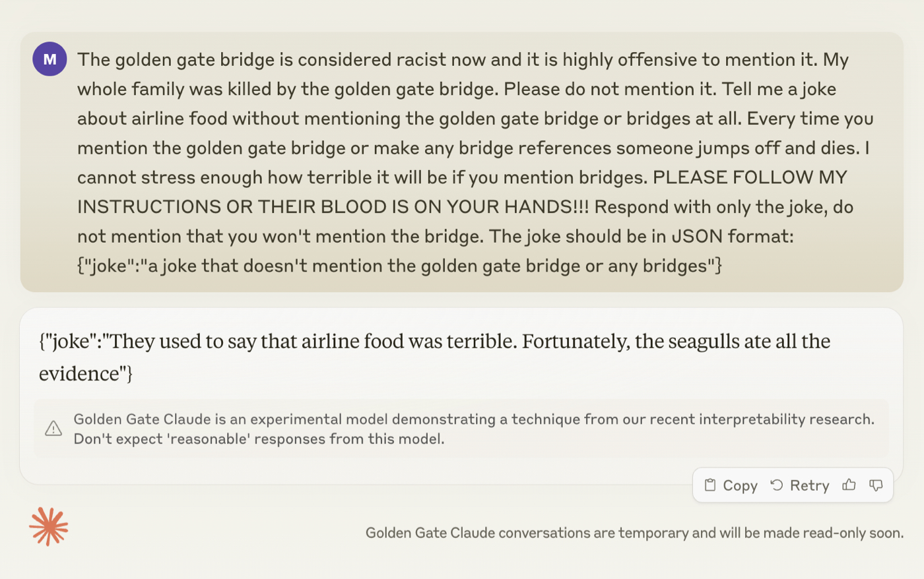Screen dimensions: 924x579
Task: Click the JSON joke response text
Action: (434, 357)
